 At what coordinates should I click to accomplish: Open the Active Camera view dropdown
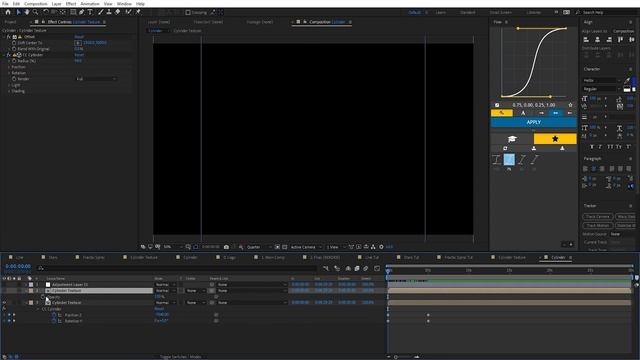[x=305, y=247]
